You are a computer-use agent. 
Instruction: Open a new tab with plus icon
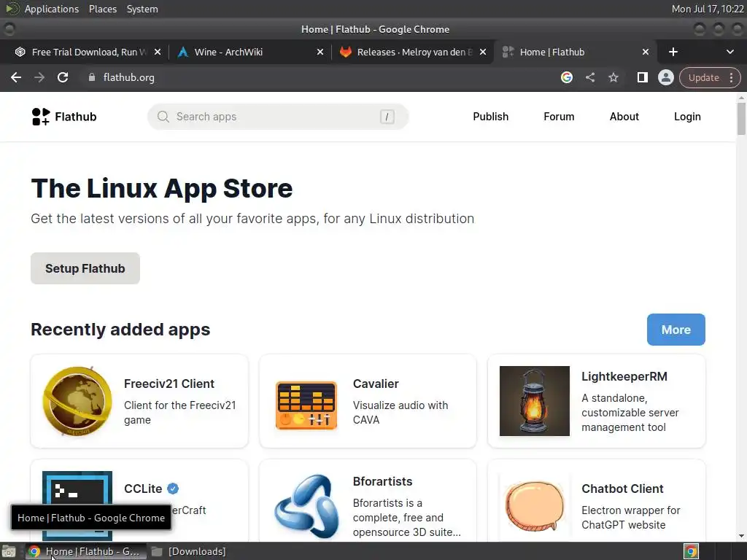(673, 52)
